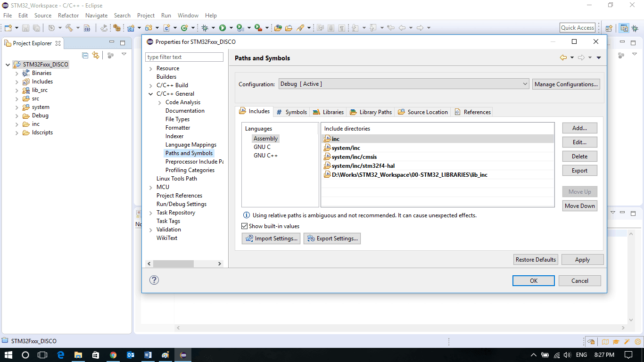Viewport: 644px width, 362px height.
Task: Toggle the Show built-in values checkbox
Action: (244, 226)
